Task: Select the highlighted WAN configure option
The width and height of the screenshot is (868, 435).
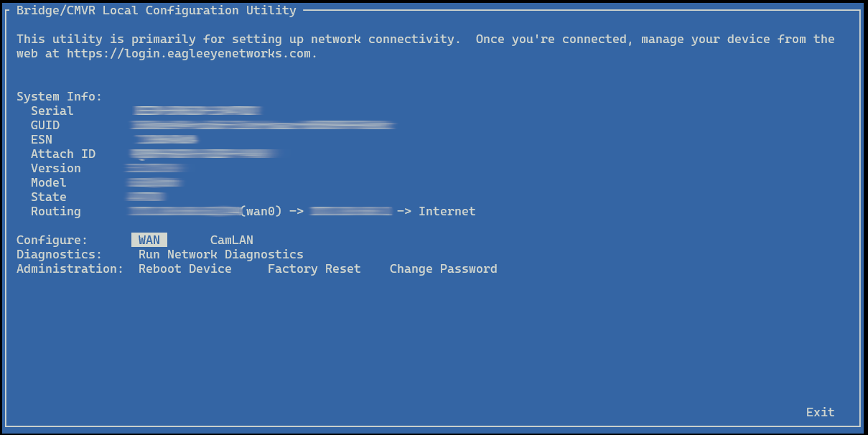Action: click(149, 240)
